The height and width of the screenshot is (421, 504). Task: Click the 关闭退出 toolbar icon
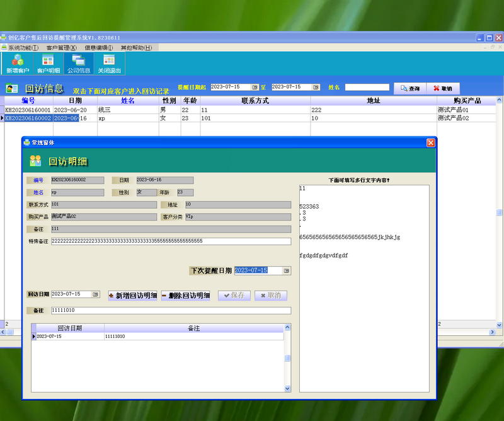(x=109, y=64)
